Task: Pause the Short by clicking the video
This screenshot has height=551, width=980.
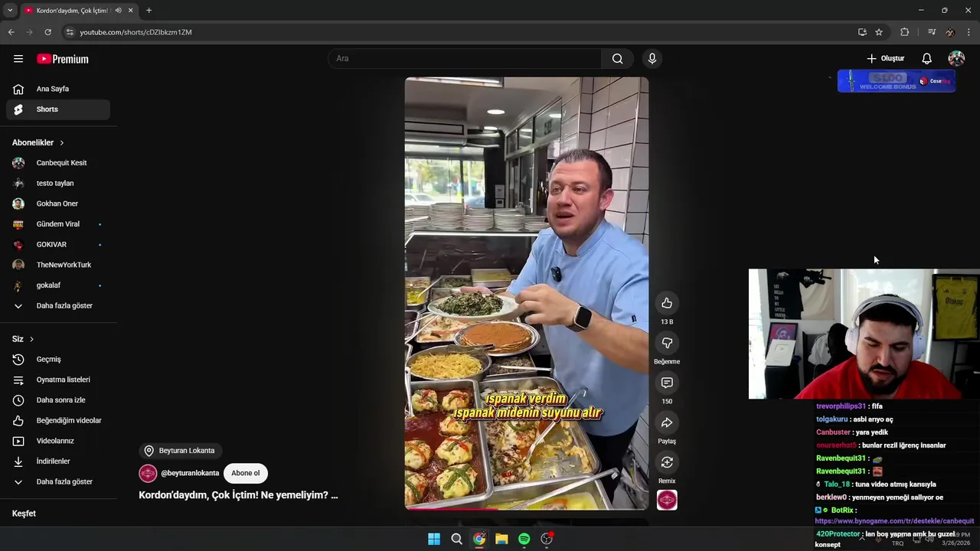Action: 527,293
